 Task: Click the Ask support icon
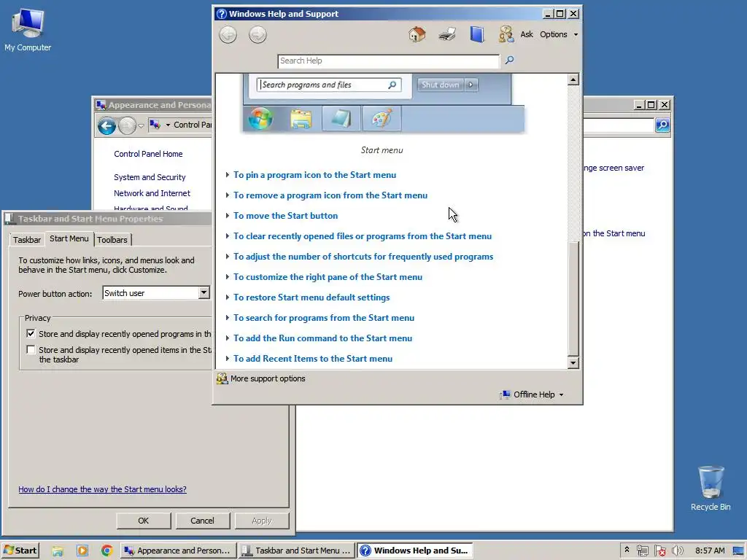click(x=506, y=34)
